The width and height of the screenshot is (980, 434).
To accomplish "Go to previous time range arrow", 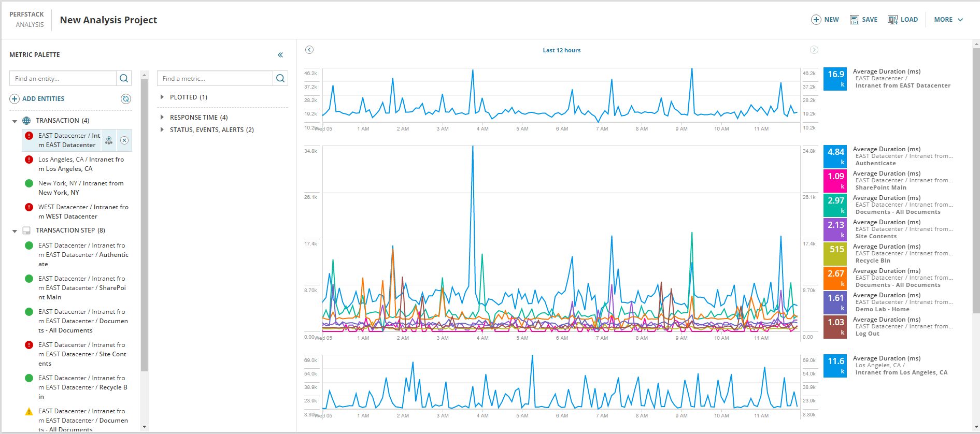I will (309, 50).
